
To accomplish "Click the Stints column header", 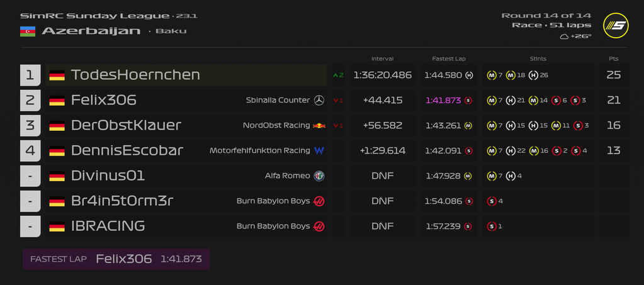I will pos(538,59).
